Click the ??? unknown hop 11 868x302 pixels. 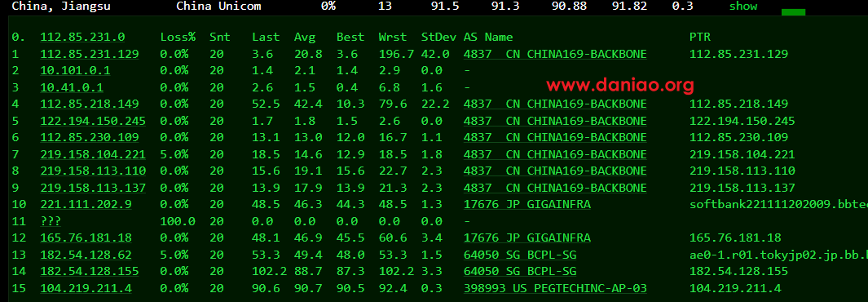(51, 221)
